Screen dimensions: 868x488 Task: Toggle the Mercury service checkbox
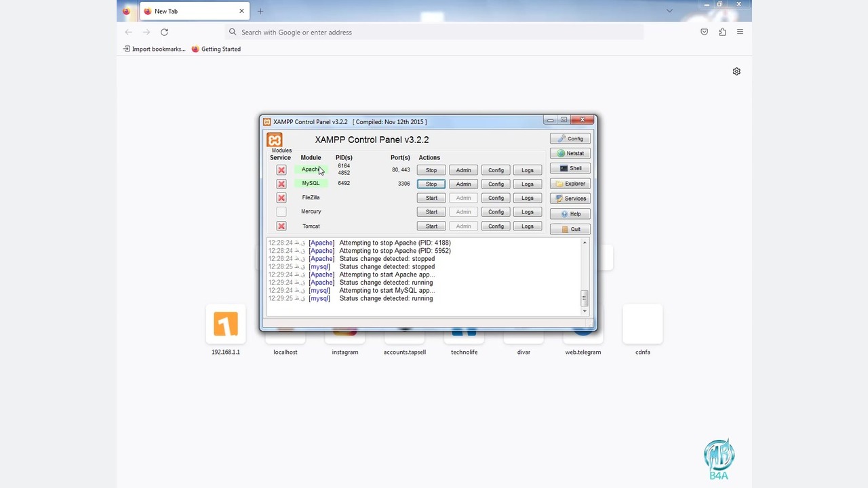pos(281,212)
